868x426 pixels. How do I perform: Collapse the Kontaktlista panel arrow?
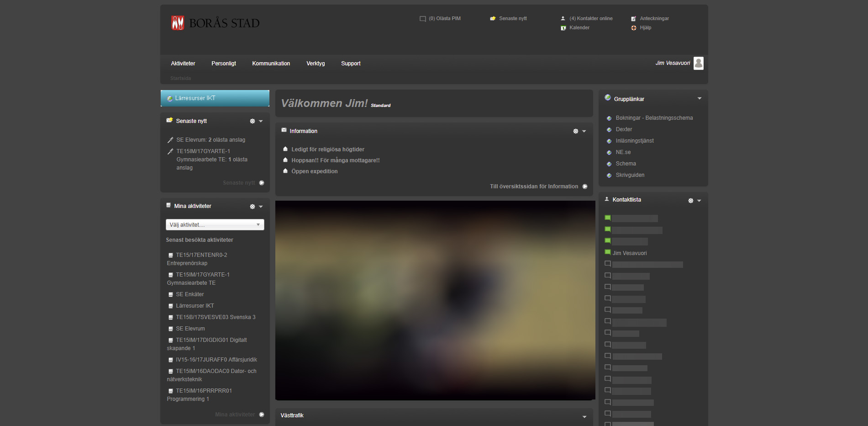pyautogui.click(x=699, y=201)
